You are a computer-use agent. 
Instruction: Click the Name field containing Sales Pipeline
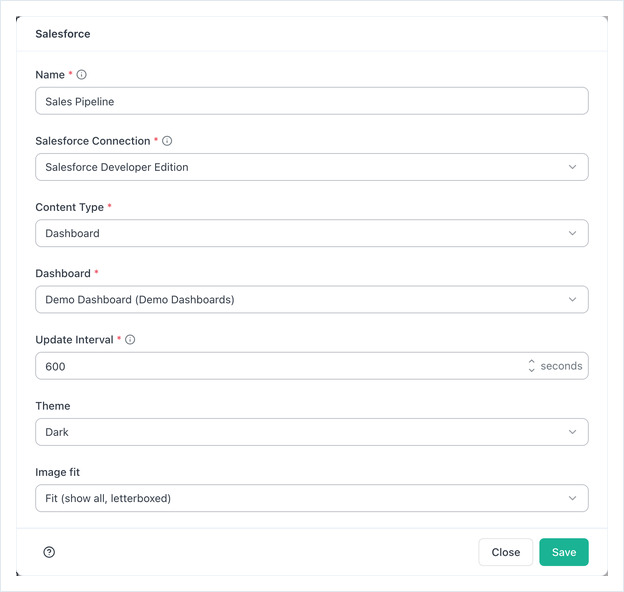312,101
